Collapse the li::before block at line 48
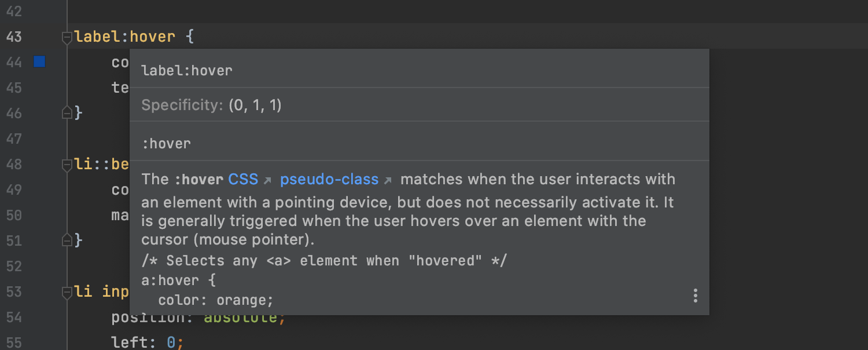This screenshot has width=868, height=350. (67, 166)
